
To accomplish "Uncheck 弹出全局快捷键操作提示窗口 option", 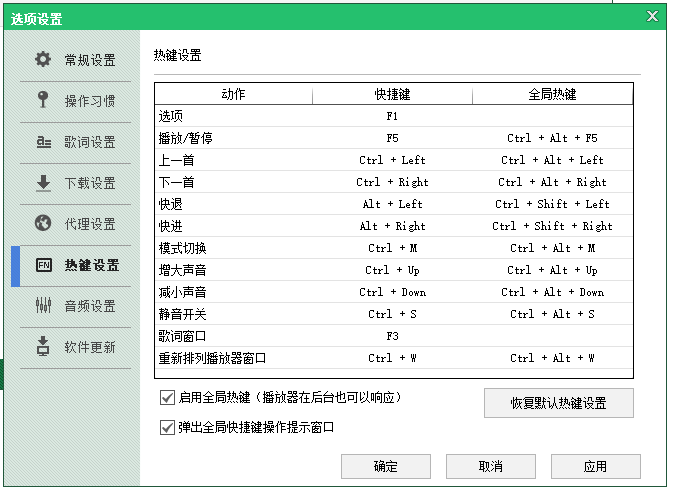I will (x=167, y=427).
